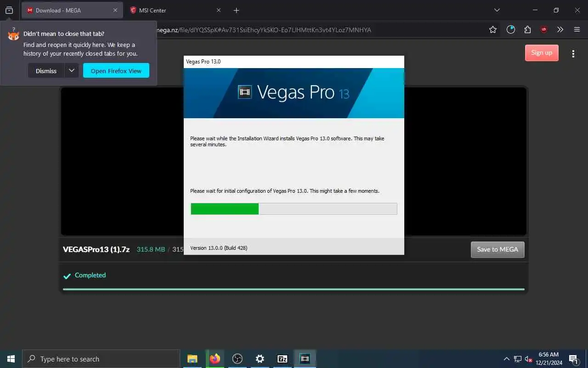Open the Firefox View icon in tab bar
The width and height of the screenshot is (588, 368).
pos(9,10)
